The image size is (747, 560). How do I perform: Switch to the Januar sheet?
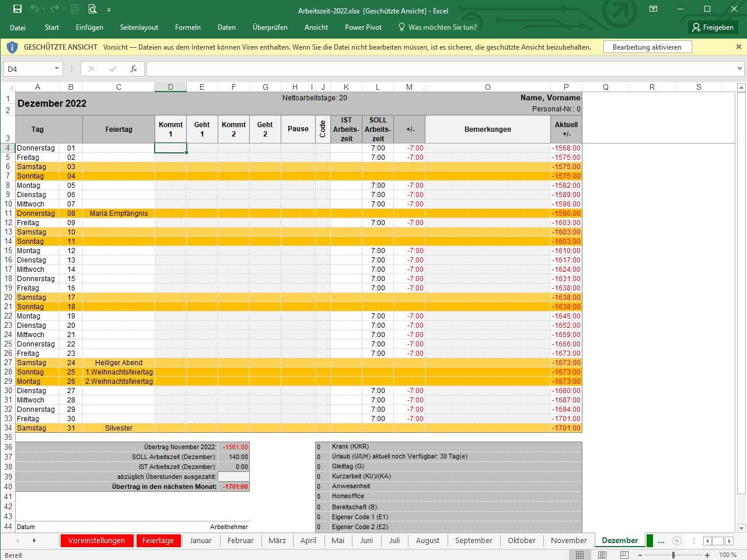(201, 541)
